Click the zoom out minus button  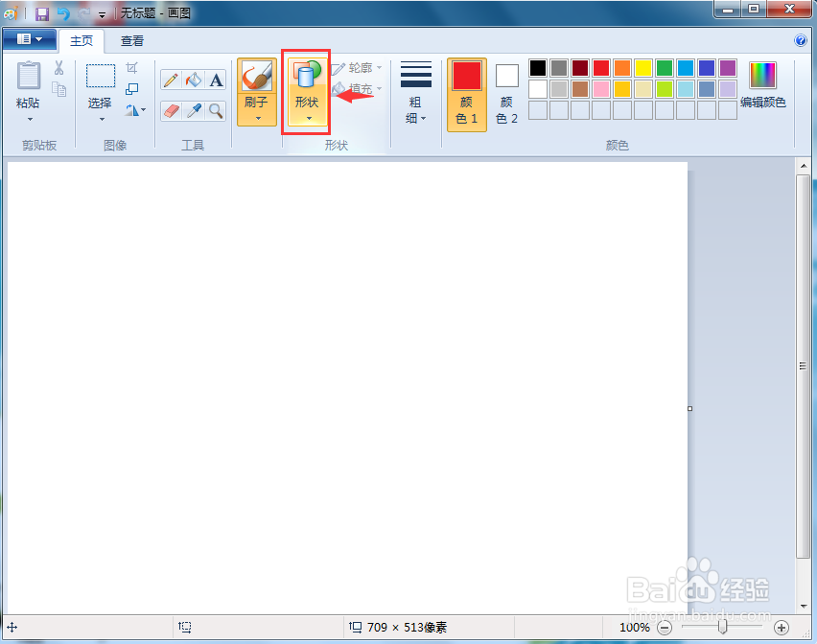(665, 628)
